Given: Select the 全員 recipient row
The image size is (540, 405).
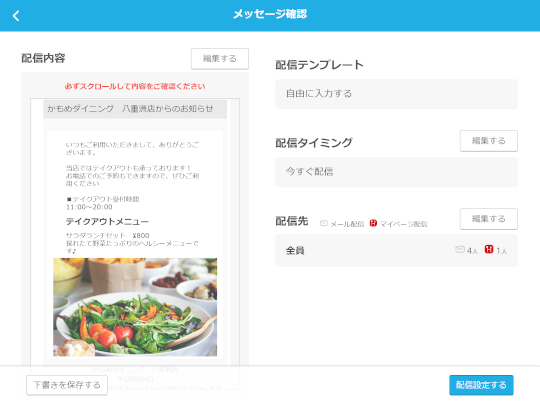Looking at the screenshot, I should [396, 250].
